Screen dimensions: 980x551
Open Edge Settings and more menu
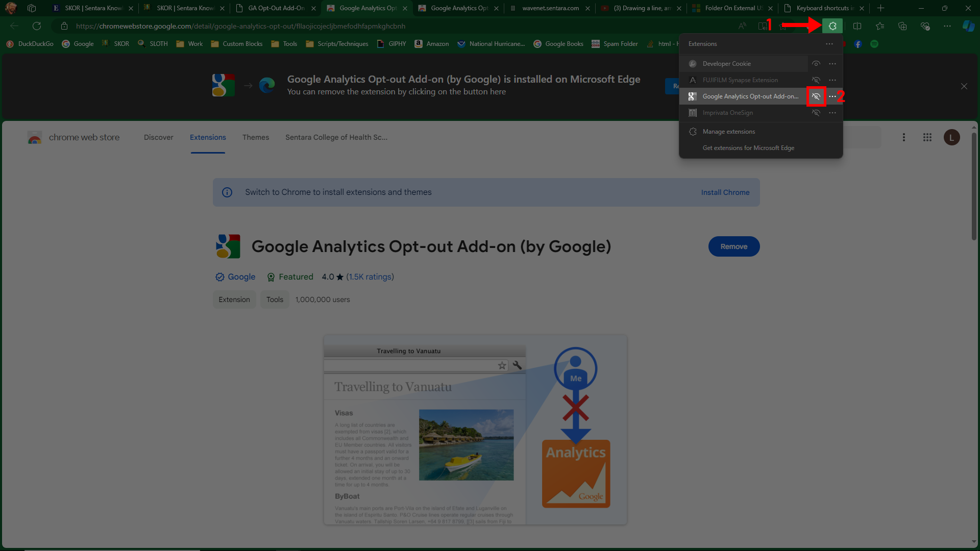point(947,26)
